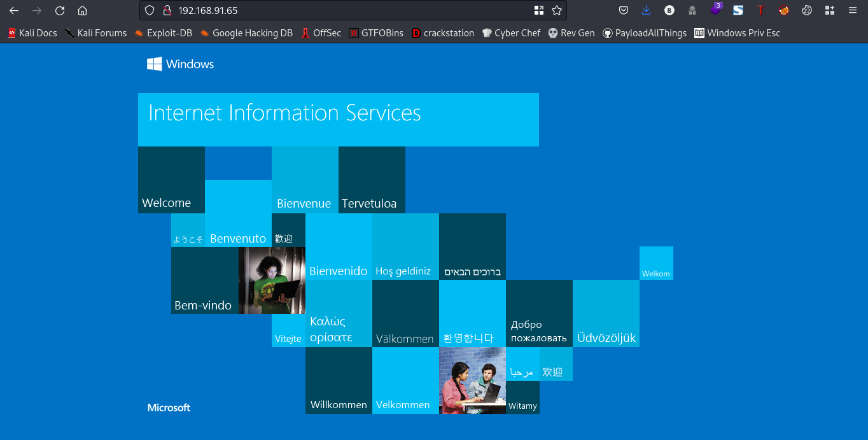Open the Kali Docs bookmark
The image size is (868, 440).
(32, 33)
